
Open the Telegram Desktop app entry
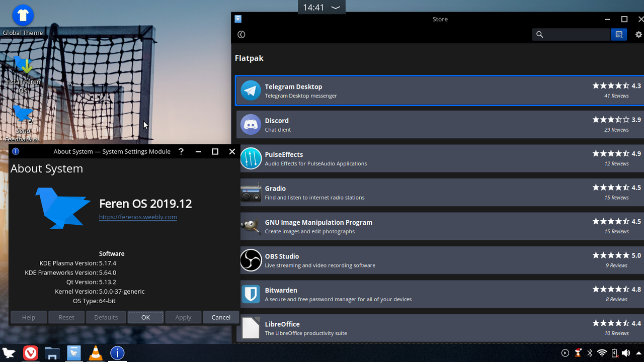click(x=440, y=90)
